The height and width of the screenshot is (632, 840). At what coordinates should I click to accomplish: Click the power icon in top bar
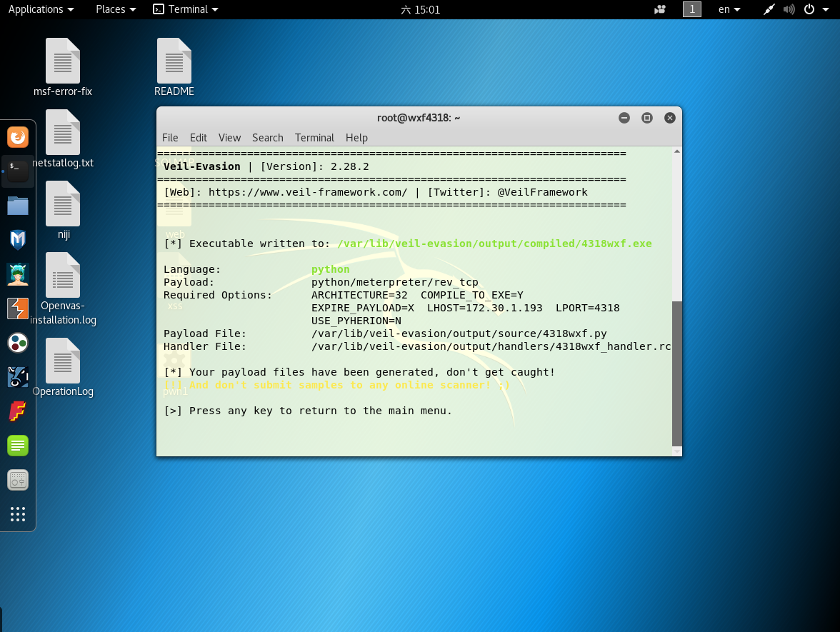point(809,9)
